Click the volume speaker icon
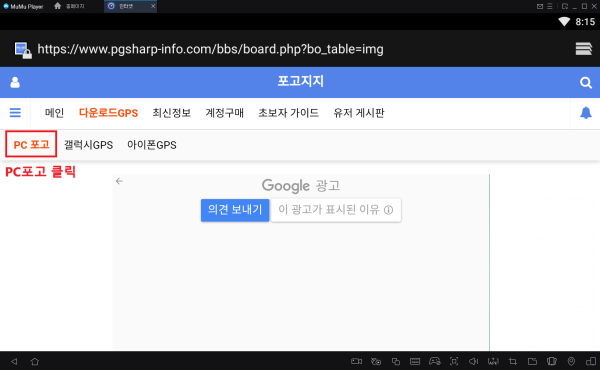This screenshot has width=600, height=370. (474, 361)
